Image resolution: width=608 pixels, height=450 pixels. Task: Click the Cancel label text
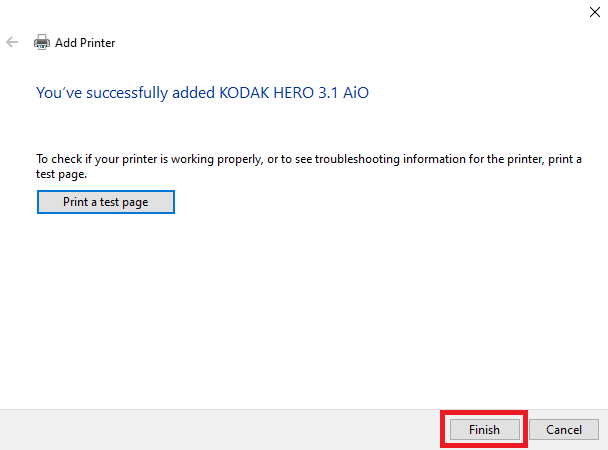coord(564,429)
